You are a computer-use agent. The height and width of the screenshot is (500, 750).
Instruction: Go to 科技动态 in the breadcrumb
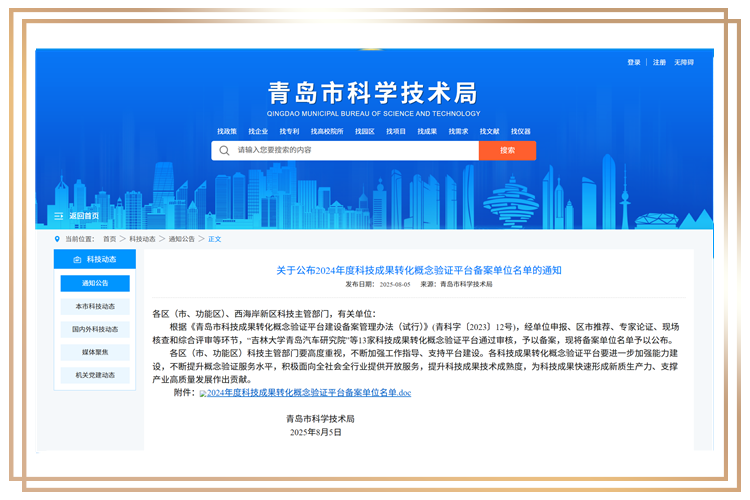coord(143,239)
